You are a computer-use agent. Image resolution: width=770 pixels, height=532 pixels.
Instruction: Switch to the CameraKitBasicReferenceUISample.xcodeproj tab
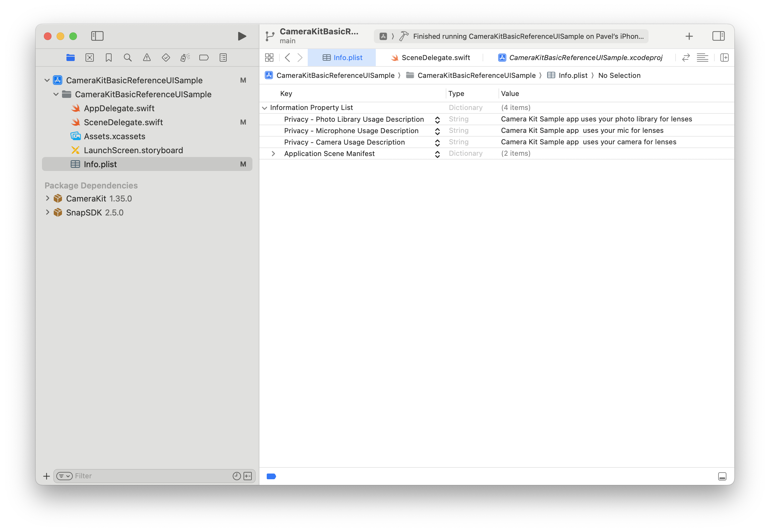click(580, 58)
